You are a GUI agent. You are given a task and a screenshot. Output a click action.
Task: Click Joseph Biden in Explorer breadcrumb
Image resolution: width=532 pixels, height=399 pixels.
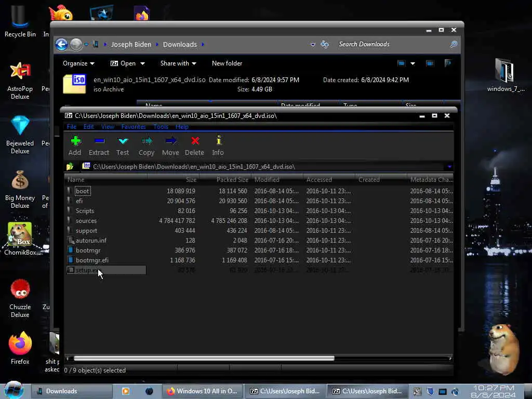click(x=131, y=45)
